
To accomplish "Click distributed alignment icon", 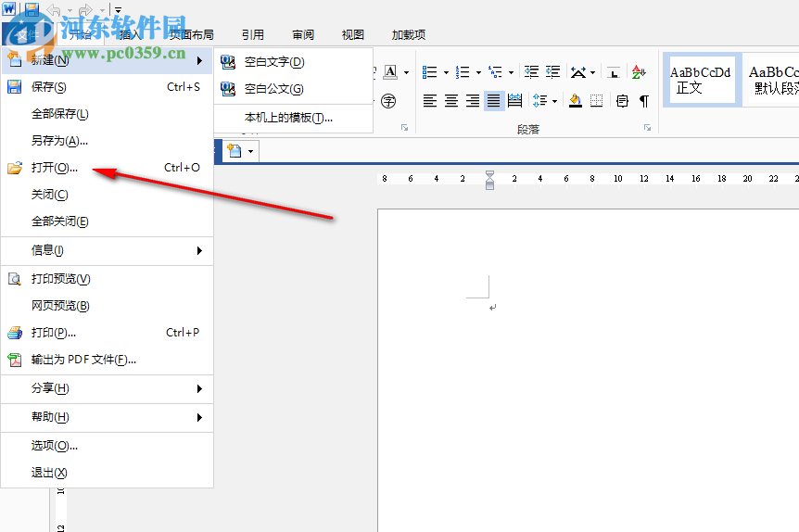I will [515, 101].
